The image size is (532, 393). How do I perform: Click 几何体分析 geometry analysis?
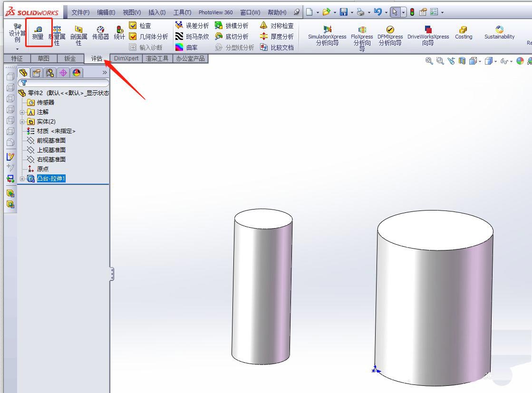(149, 36)
